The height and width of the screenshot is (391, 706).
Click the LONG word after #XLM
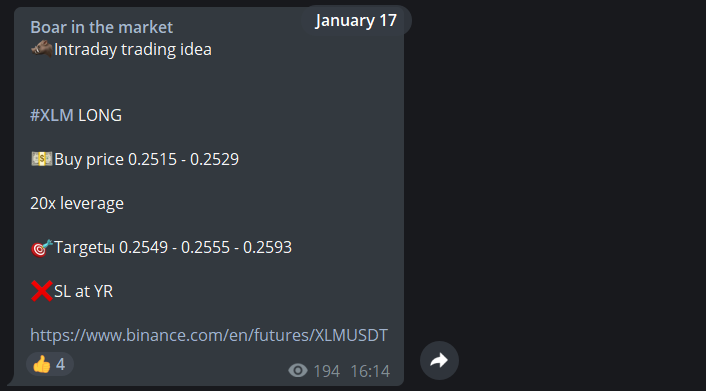point(100,115)
